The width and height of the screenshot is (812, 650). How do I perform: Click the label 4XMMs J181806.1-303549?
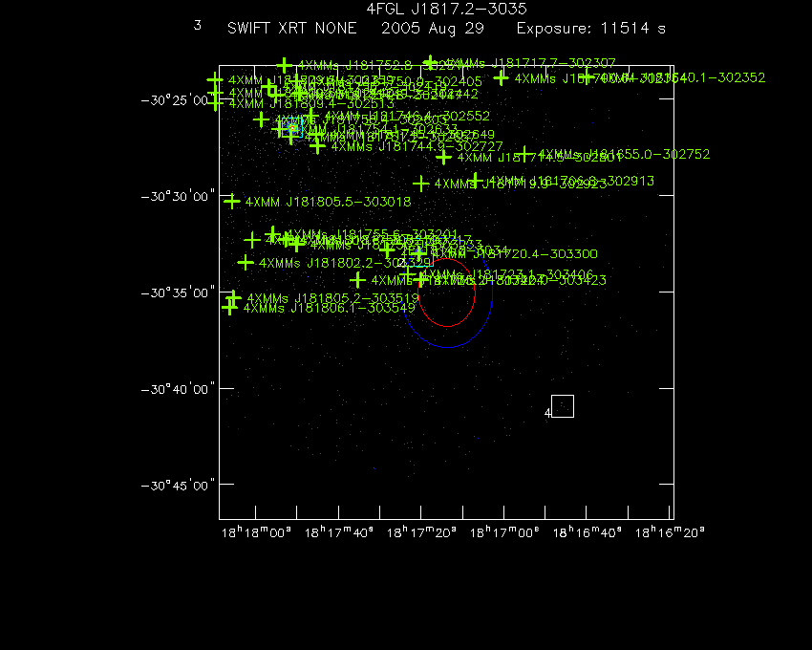[329, 308]
